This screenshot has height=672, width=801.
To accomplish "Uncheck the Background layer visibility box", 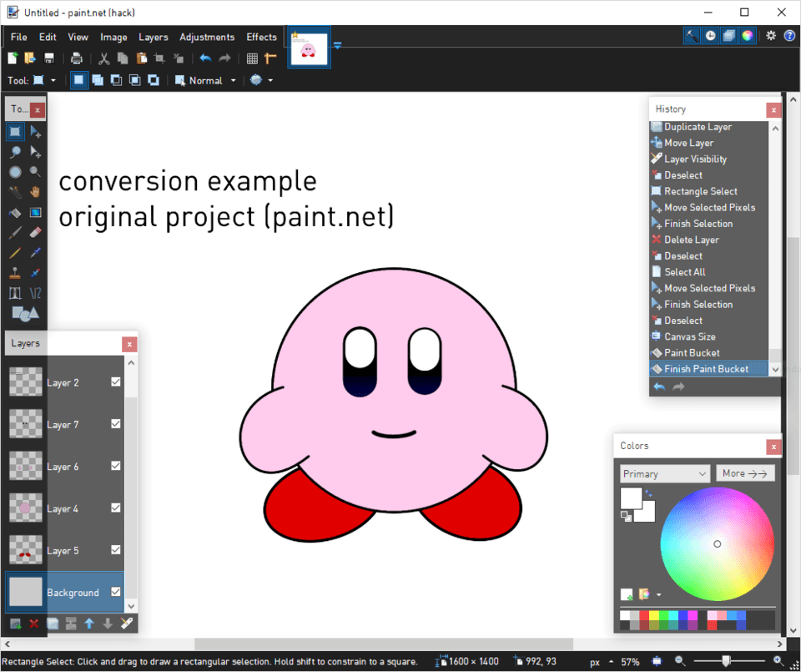I will click(x=116, y=592).
